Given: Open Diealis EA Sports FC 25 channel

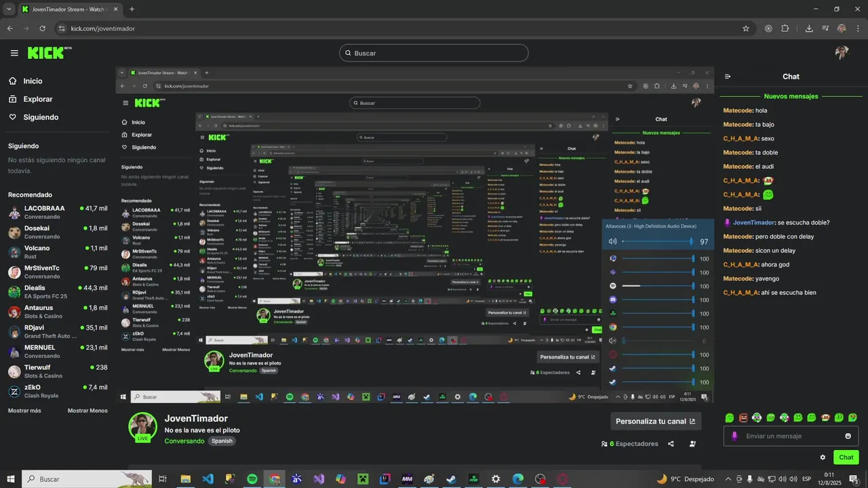Looking at the screenshot, I should [x=58, y=291].
